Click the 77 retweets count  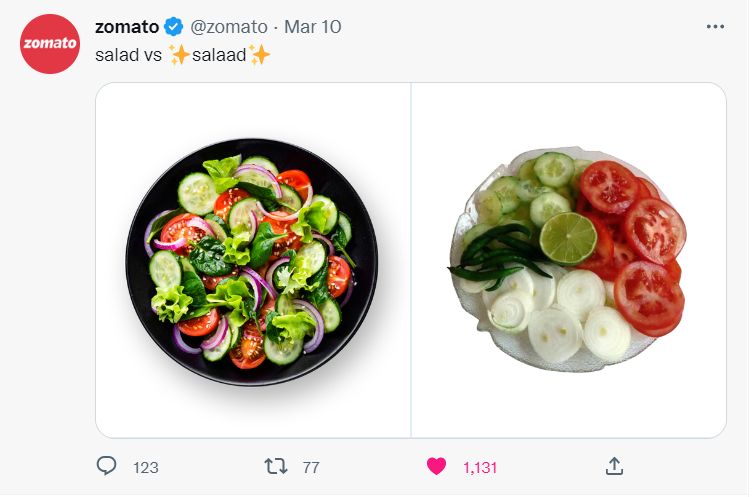pyautogui.click(x=310, y=467)
